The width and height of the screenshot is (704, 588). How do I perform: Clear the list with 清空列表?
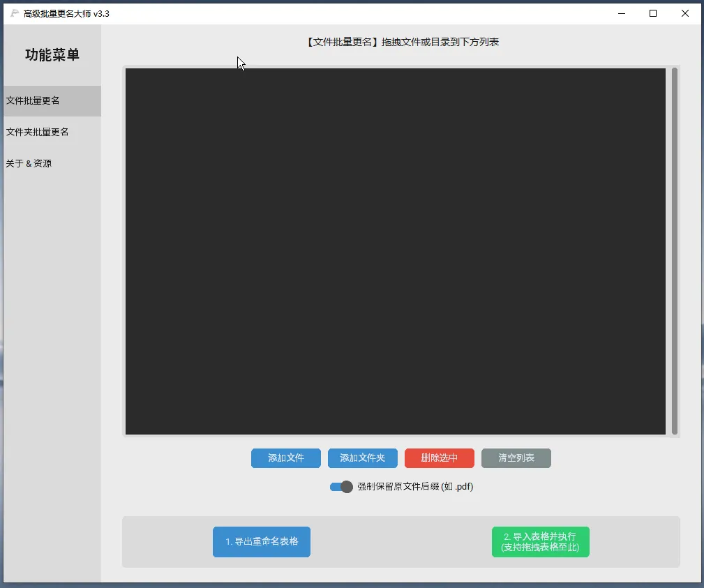516,458
